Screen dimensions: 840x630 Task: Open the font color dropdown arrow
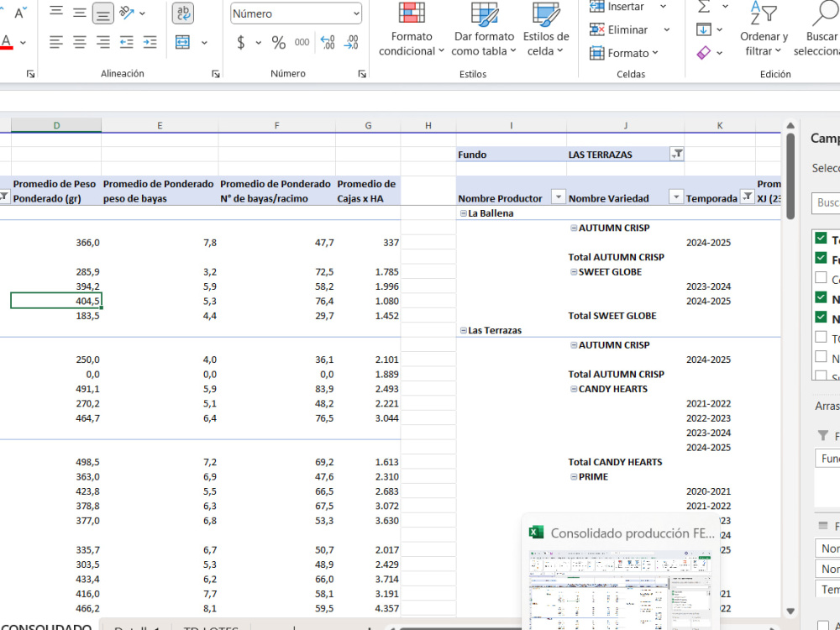(23, 42)
